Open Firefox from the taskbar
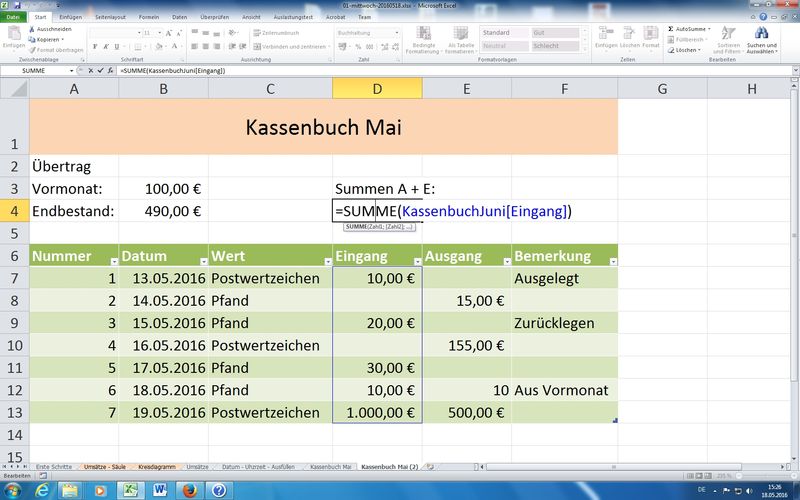 (x=190, y=491)
